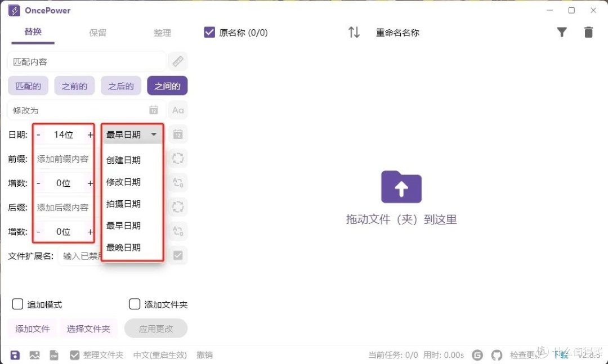Click A-to-0 icon right of second 增数
This screenshot has width=608, height=364.
pyautogui.click(x=177, y=231)
